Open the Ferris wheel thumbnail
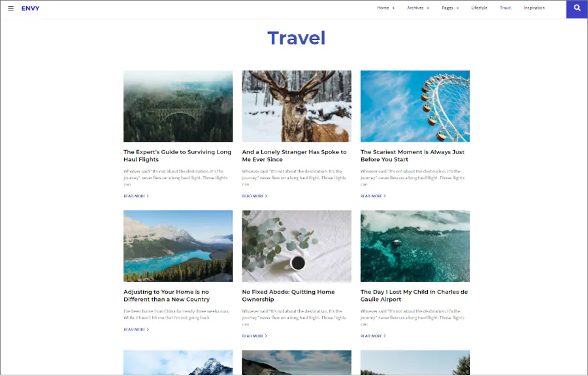This screenshot has width=588, height=376. coord(415,106)
